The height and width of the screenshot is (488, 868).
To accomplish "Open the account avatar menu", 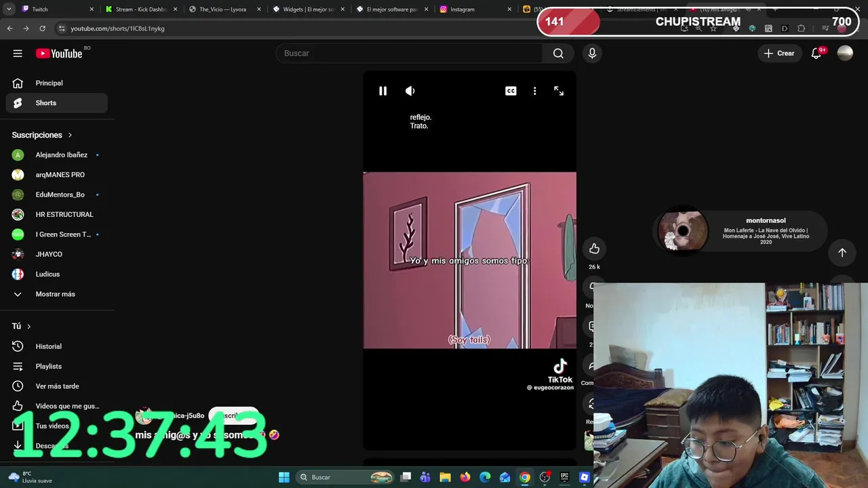I will coord(845,54).
